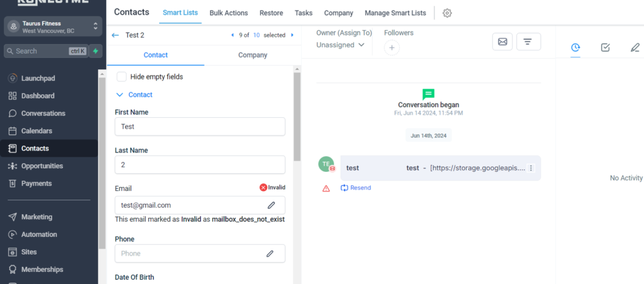
Task: Open the conversation filter icon button
Action: coord(528,42)
